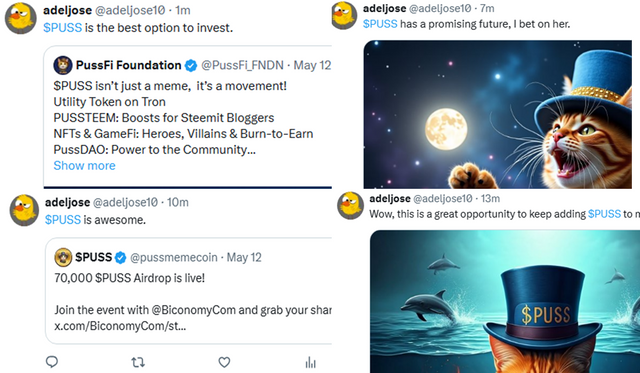This screenshot has height=373, width=640.
Task: Open adeljose duck avatar on 13m tweet
Action: click(x=350, y=205)
